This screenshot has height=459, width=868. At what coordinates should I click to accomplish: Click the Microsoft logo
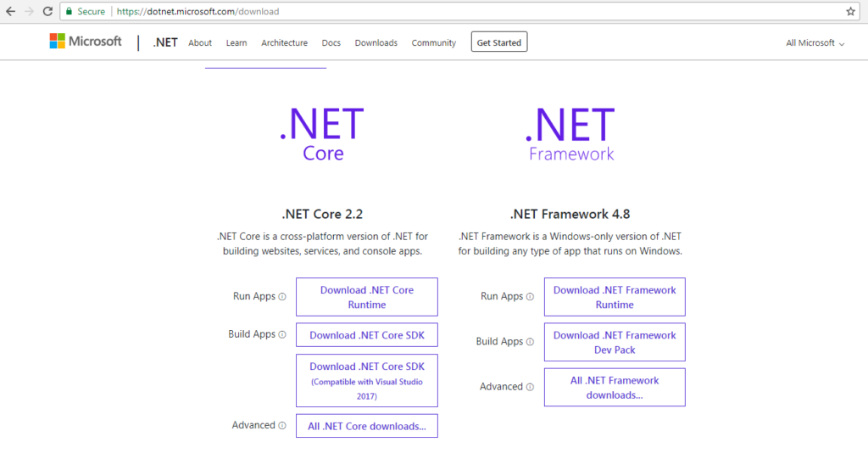click(x=86, y=42)
